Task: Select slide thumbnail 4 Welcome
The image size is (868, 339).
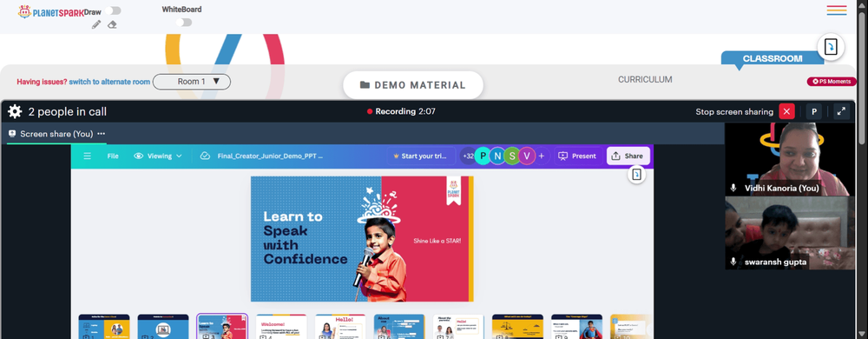Action: pyautogui.click(x=281, y=327)
